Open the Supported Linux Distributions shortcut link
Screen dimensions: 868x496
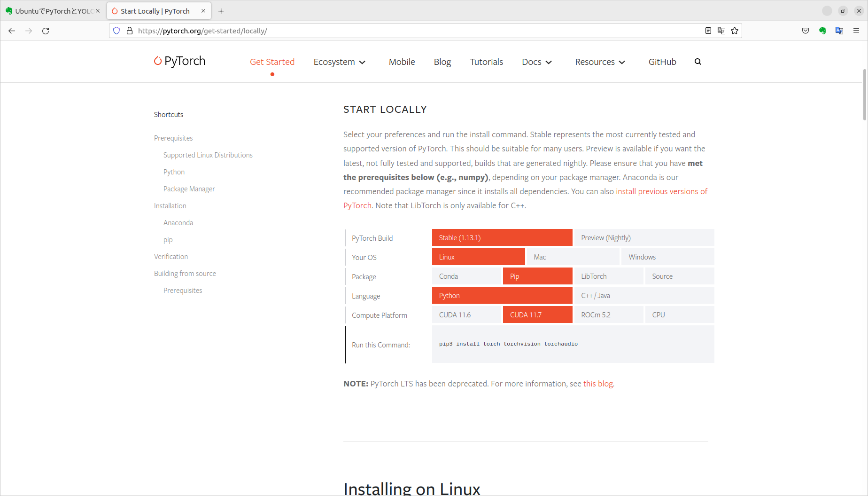[208, 155]
